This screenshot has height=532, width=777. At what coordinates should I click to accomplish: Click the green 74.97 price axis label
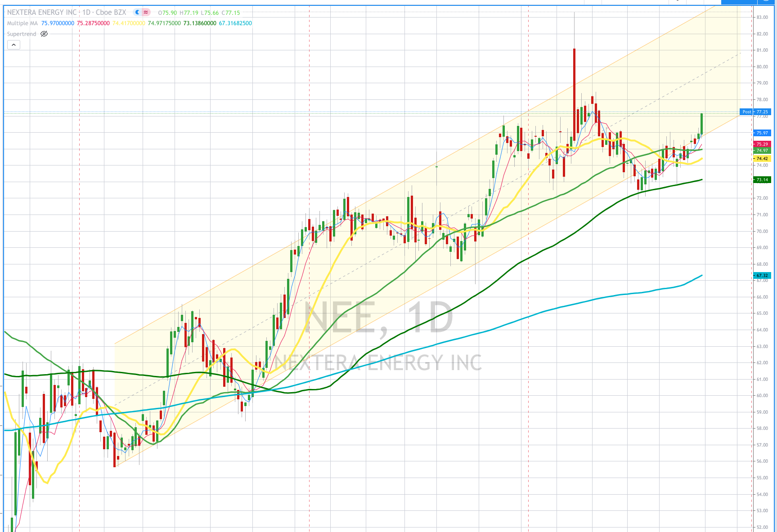pyautogui.click(x=762, y=151)
